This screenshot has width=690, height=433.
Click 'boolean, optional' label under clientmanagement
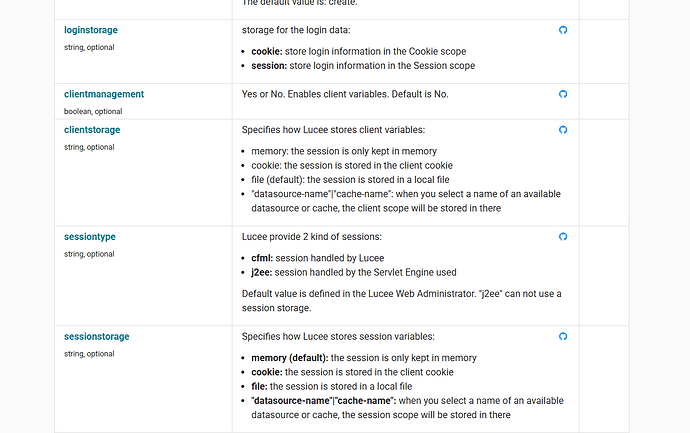(x=93, y=111)
